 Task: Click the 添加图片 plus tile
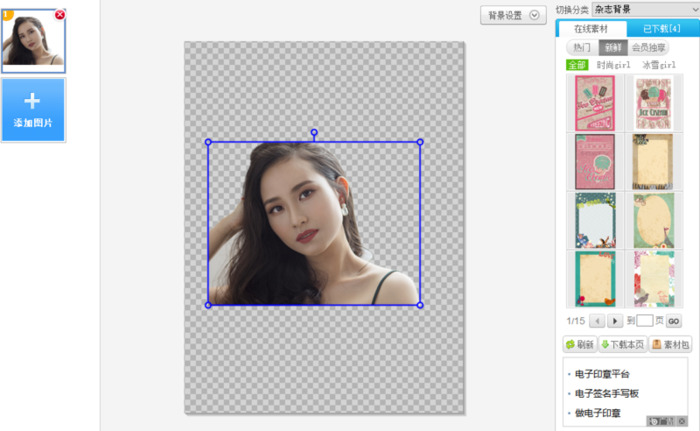pos(33,109)
